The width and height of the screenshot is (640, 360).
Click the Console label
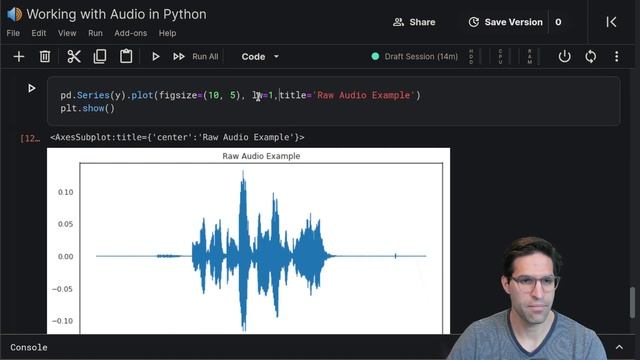29,347
